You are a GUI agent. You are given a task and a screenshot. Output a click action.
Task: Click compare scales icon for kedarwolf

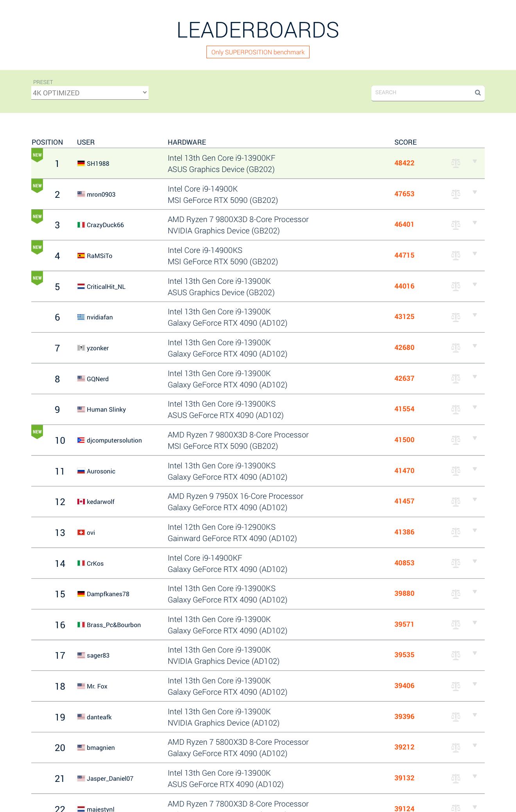pos(455,501)
